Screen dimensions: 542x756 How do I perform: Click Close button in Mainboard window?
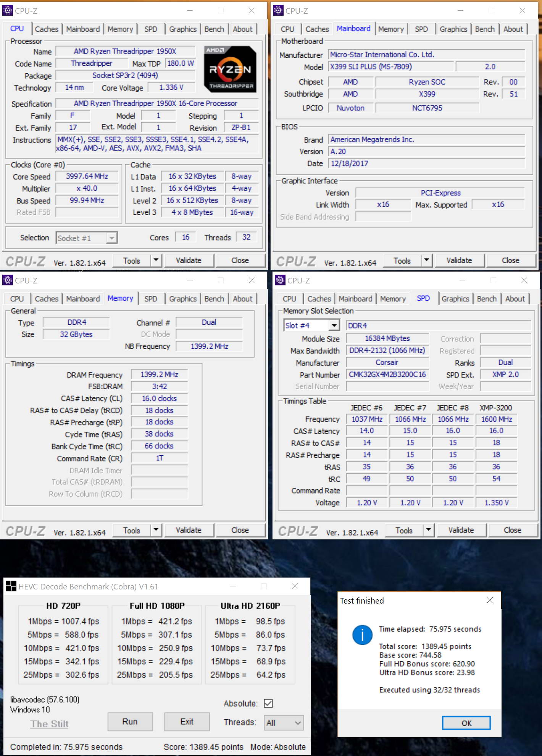point(511,261)
